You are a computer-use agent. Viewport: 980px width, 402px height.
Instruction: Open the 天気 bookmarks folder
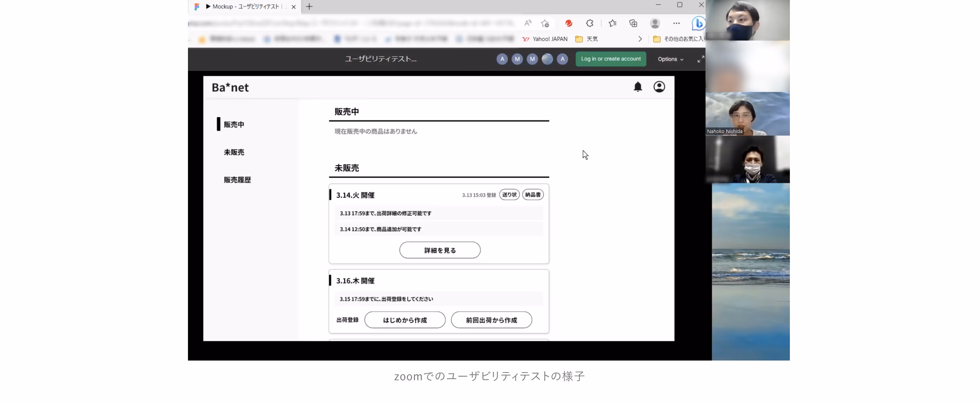click(x=586, y=39)
